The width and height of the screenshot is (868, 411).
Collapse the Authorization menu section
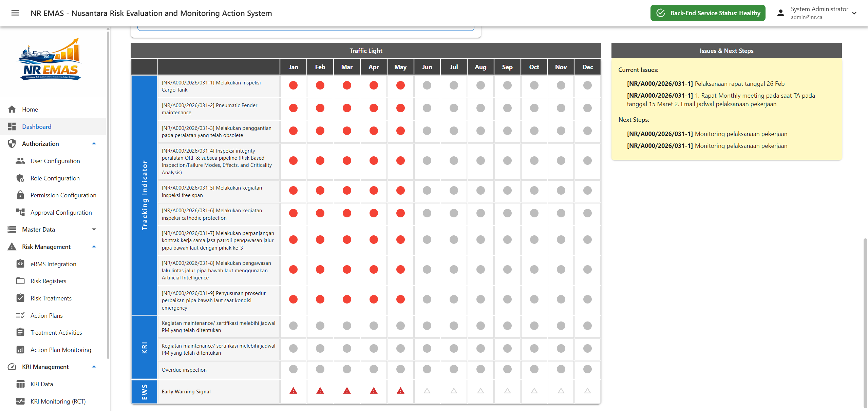[94, 143]
